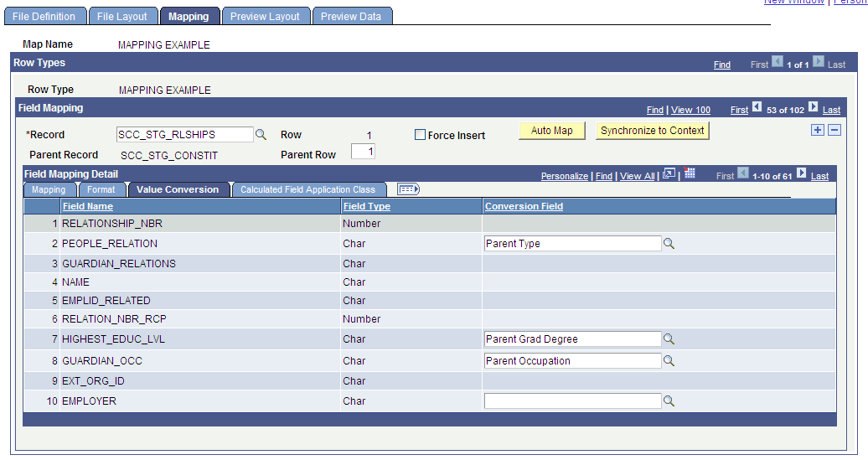Image resolution: width=868 pixels, height=460 pixels.
Task: Click Synchronize to Context button
Action: (652, 131)
